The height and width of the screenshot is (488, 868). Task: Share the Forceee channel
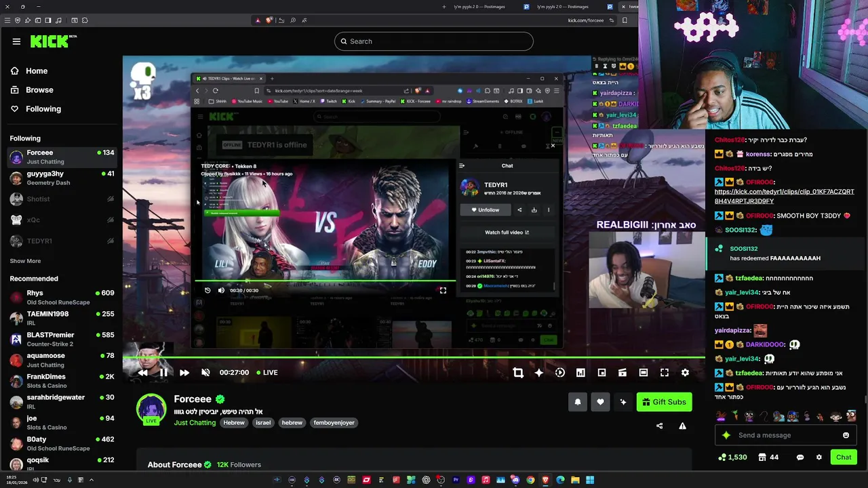tap(659, 426)
